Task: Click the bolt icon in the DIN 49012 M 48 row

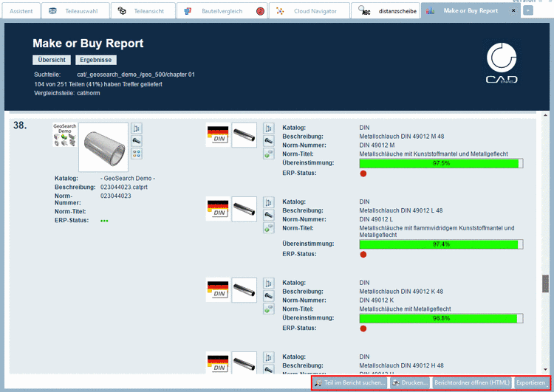Action: pos(269,141)
